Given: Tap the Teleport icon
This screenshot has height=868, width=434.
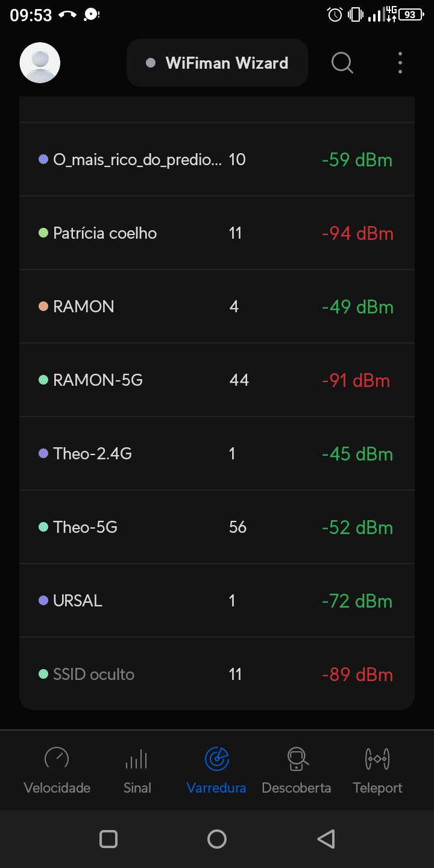Looking at the screenshot, I should [x=377, y=759].
